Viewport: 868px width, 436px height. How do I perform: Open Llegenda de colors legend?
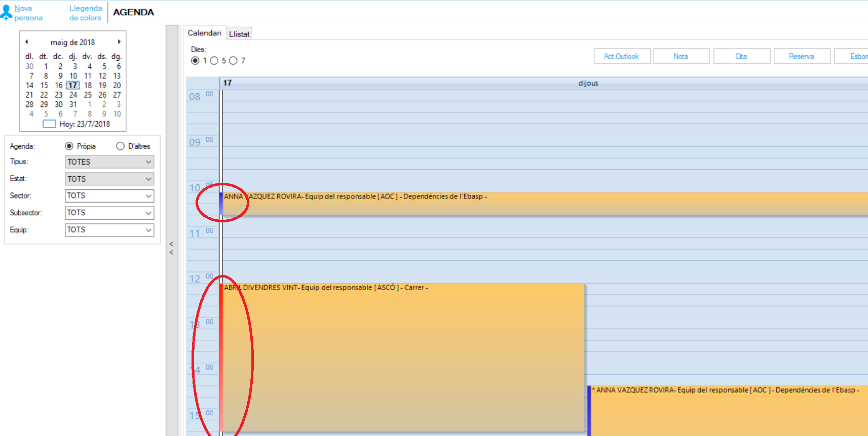pos(85,13)
